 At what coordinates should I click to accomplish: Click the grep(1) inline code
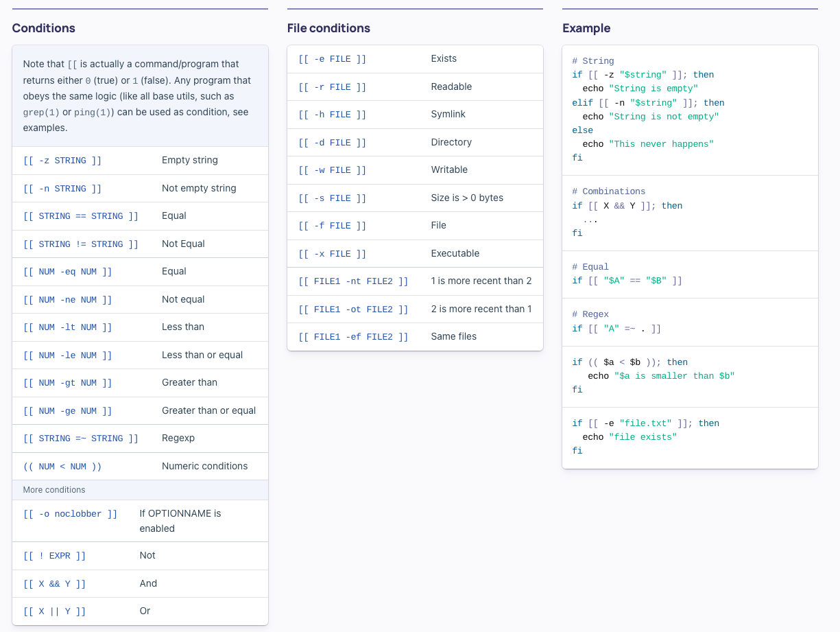pos(41,113)
